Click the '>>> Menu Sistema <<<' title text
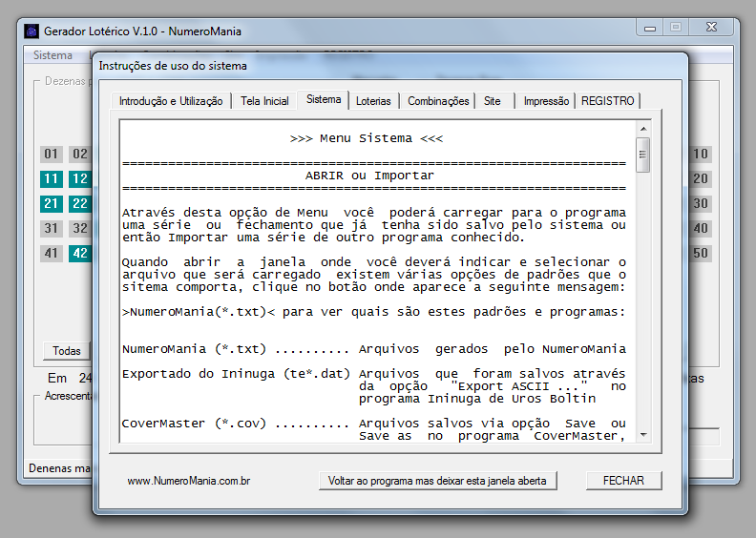The image size is (756, 538). (367, 138)
